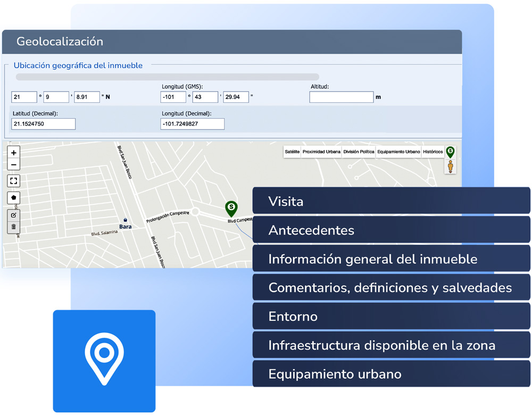
Task: Select the polygon draw tool on map
Action: click(x=14, y=197)
